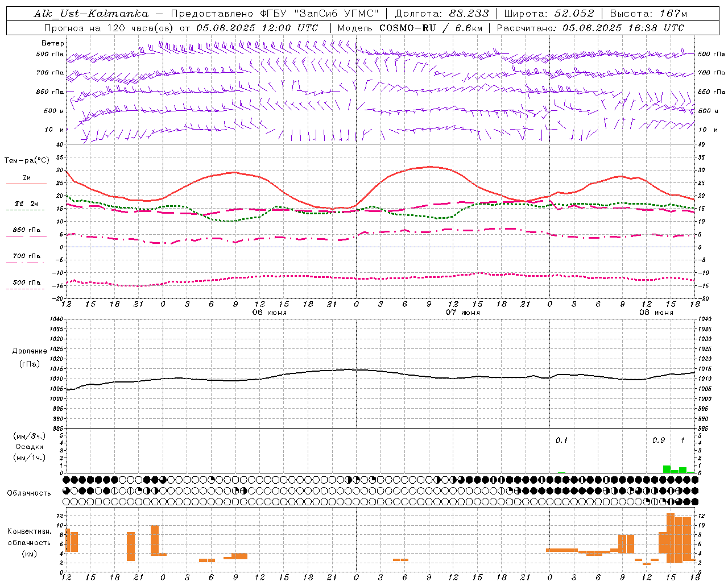Image resolution: width=728 pixels, height=582 pixels.
Task: Click the 'Осадки' precipitation label
Action: tap(29, 447)
